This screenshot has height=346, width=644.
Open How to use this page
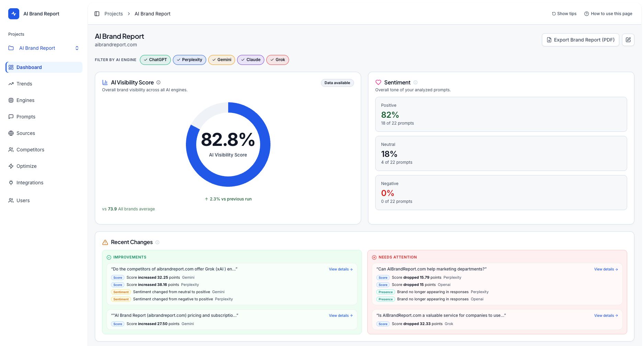[608, 14]
